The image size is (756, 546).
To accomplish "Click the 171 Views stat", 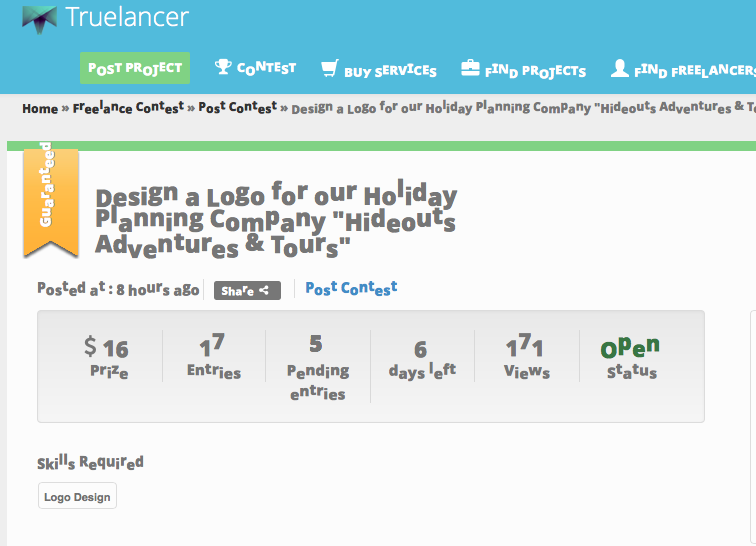I will (x=526, y=356).
